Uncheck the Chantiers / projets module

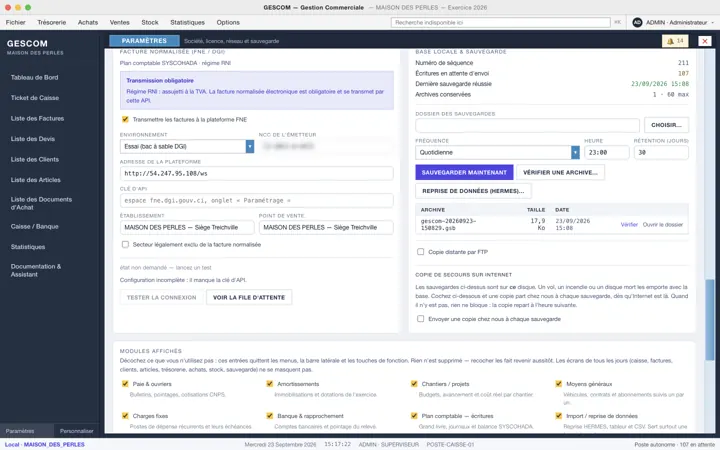click(414, 384)
